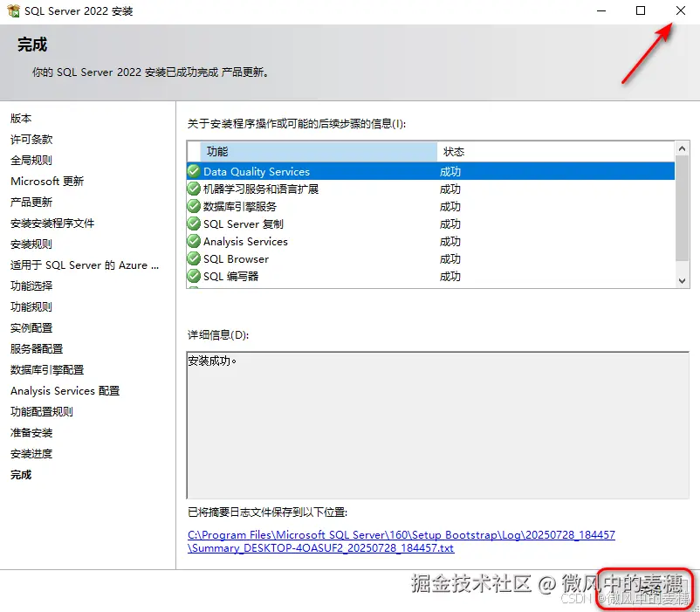Select the 数据库引擎服务 green check mark
The height and width of the screenshot is (612, 700).
tap(194, 206)
